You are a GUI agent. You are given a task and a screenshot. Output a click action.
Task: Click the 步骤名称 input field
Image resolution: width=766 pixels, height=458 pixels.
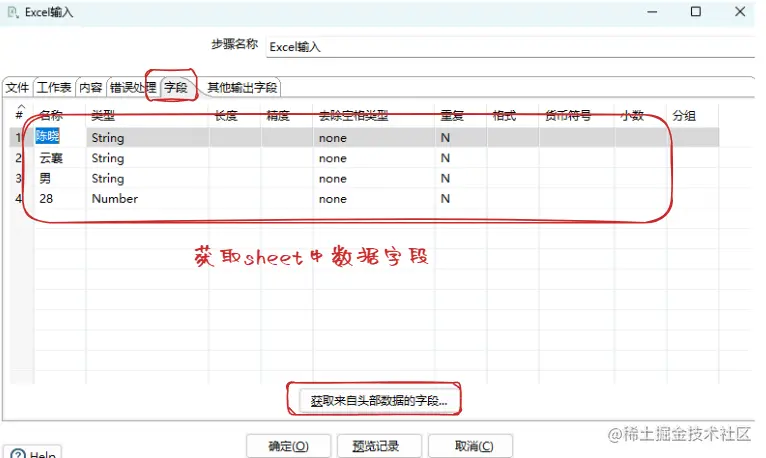(510, 47)
